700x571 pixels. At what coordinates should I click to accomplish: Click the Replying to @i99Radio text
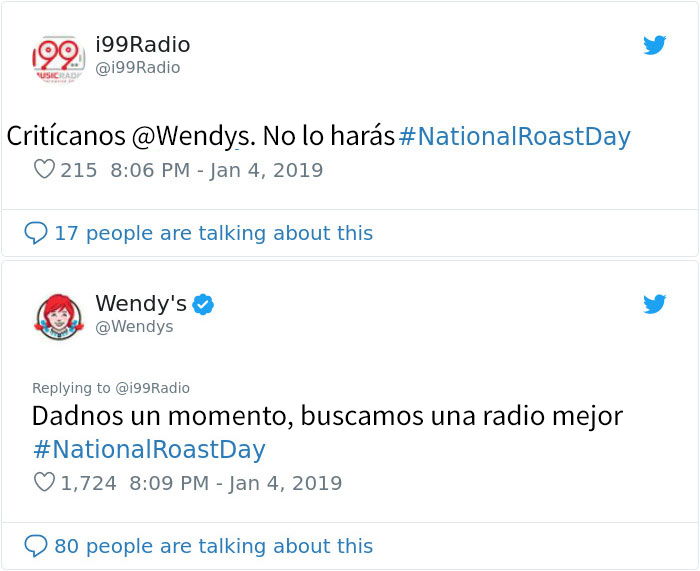[111, 388]
